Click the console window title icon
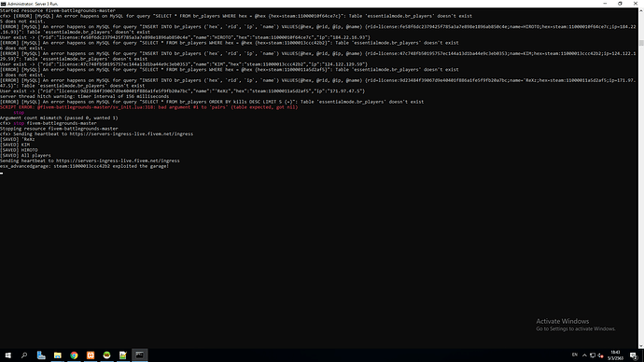644x362 pixels. point(4,4)
